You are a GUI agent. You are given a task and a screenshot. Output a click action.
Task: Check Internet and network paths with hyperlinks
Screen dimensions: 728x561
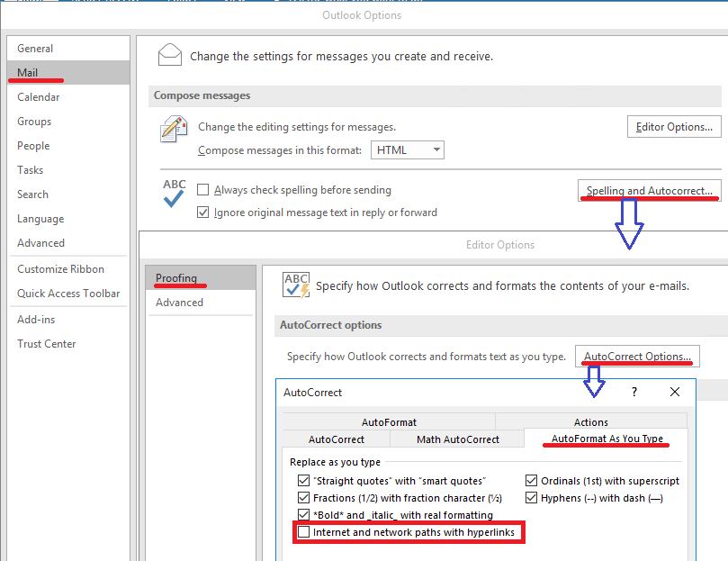tap(303, 531)
